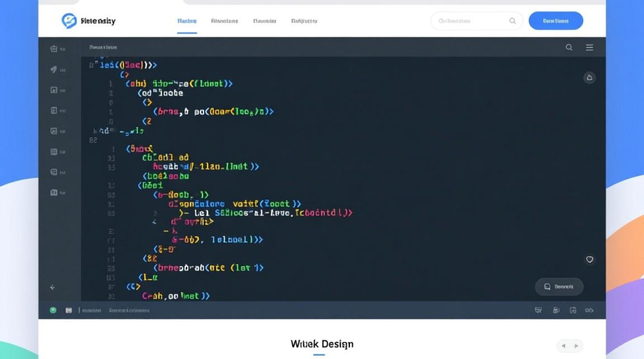
Task: Open the fourth item in top navigation
Action: 304,21
